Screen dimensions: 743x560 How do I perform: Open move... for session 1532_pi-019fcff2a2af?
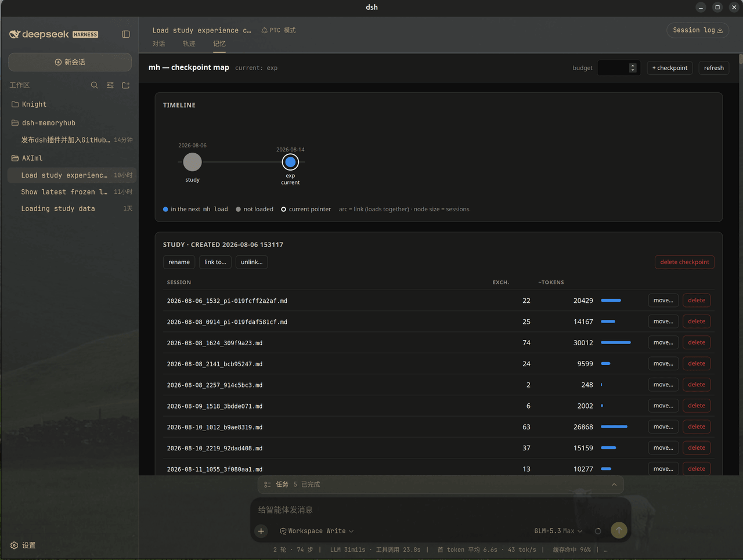663,301
